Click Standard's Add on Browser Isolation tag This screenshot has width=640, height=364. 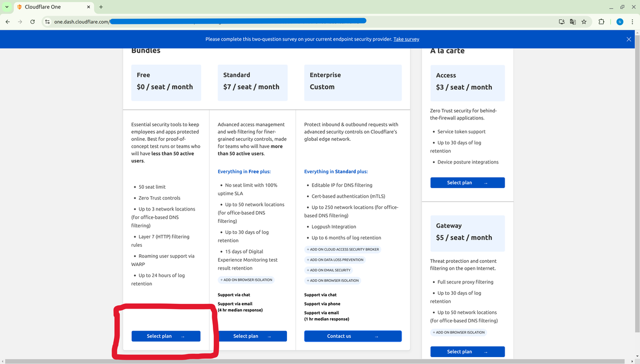(x=246, y=280)
